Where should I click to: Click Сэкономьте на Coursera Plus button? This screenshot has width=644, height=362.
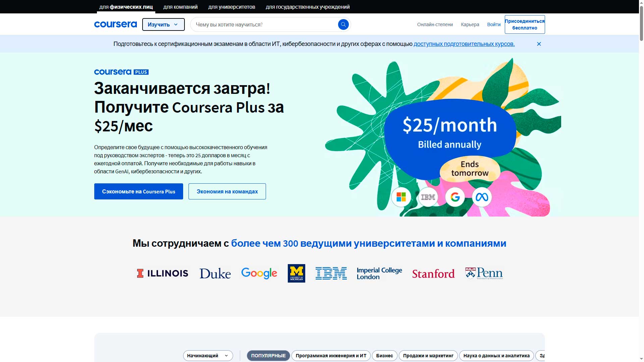click(139, 191)
